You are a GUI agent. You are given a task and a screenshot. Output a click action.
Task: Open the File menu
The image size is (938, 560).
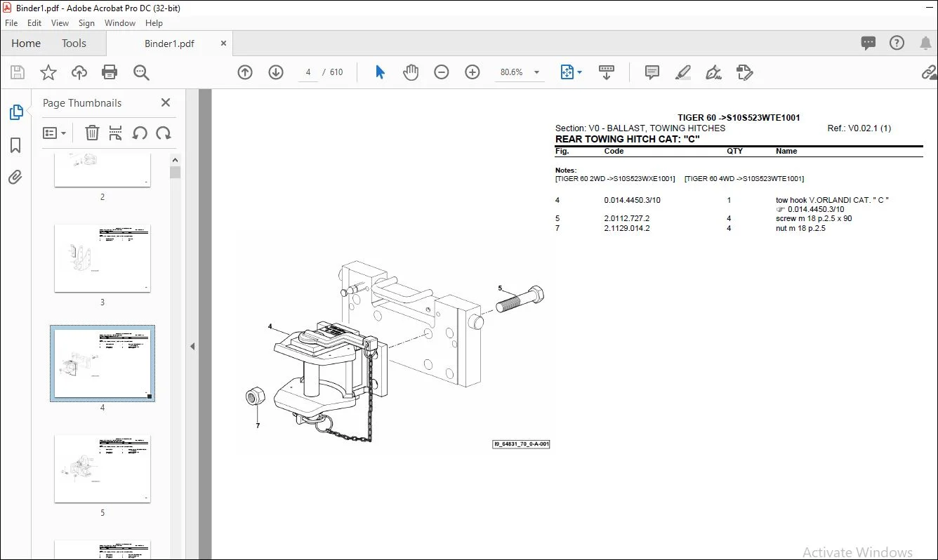pyautogui.click(x=11, y=23)
